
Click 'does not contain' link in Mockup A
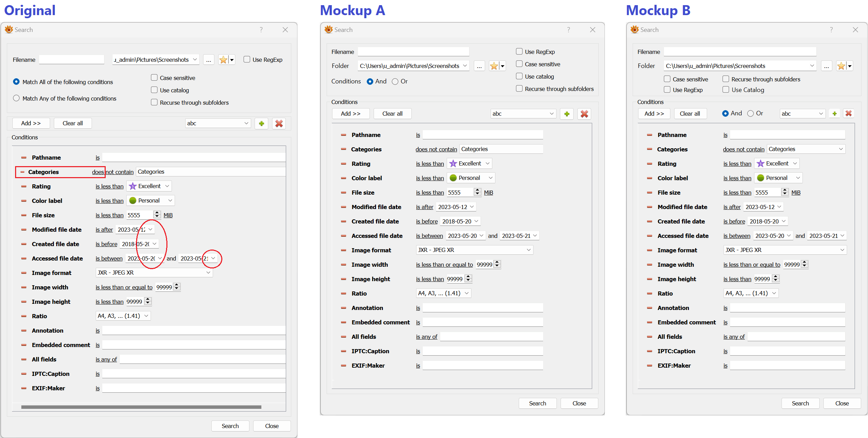point(436,149)
